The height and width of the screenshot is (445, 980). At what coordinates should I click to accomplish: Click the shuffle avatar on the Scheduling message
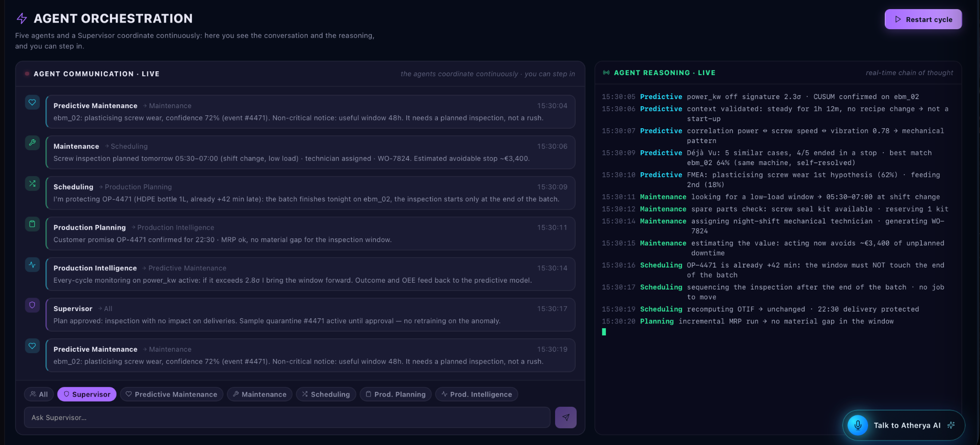32,183
